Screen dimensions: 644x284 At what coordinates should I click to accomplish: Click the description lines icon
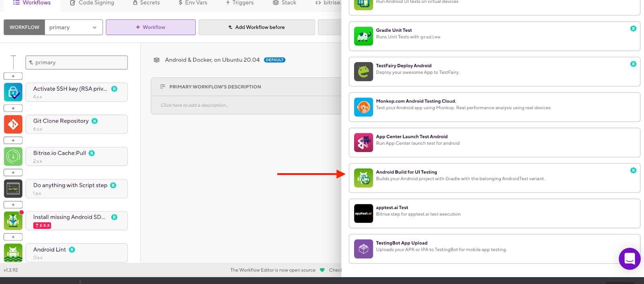click(x=163, y=87)
